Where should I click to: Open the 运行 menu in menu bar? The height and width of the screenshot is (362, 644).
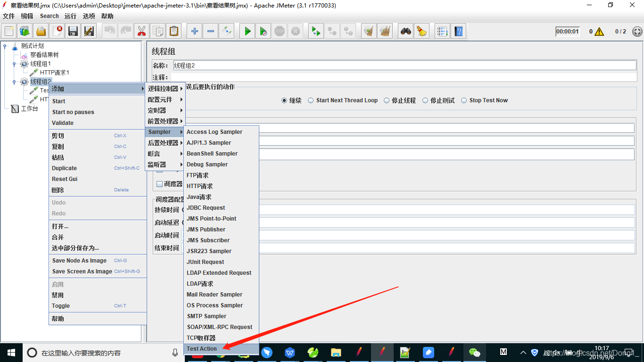pyautogui.click(x=71, y=16)
